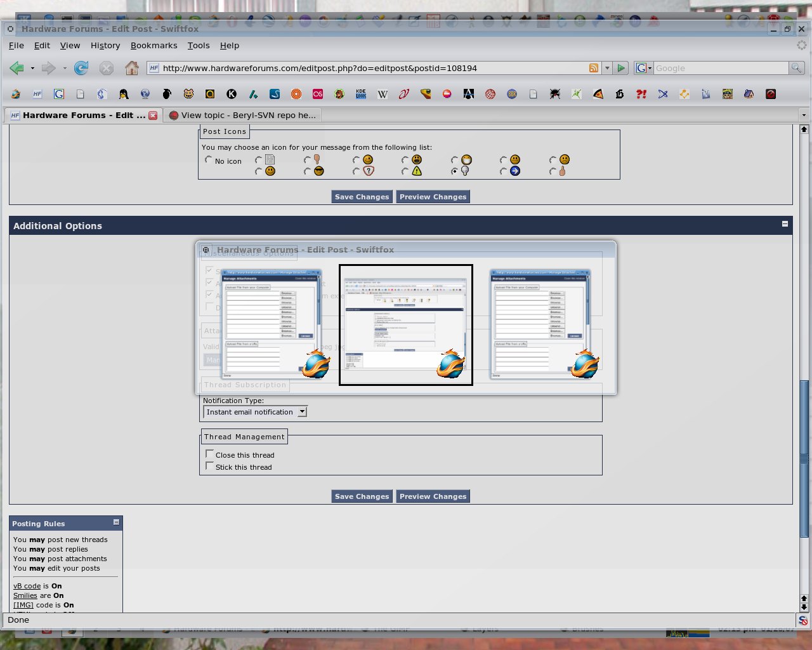Open the Smilies link
The width and height of the screenshot is (812, 650).
pyautogui.click(x=25, y=595)
